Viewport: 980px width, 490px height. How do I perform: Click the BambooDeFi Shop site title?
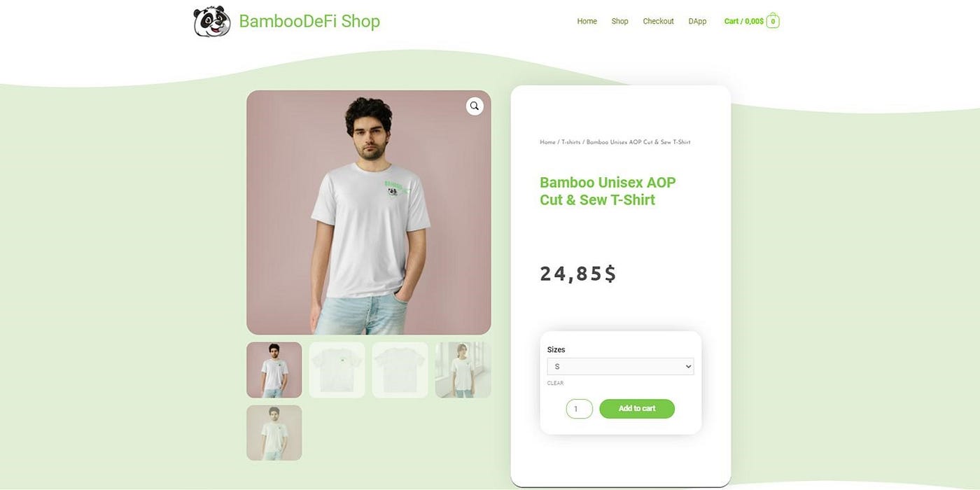[309, 21]
